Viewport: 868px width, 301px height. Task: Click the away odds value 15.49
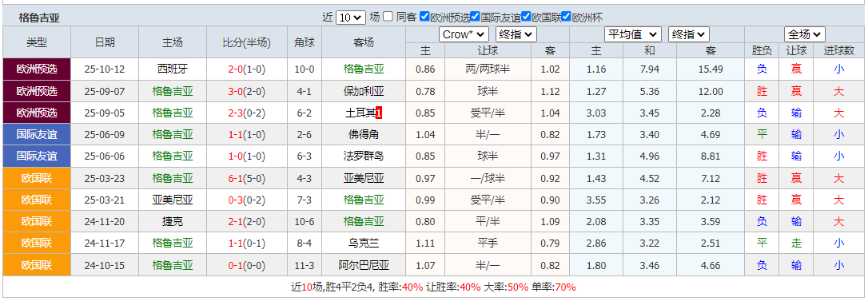point(711,69)
